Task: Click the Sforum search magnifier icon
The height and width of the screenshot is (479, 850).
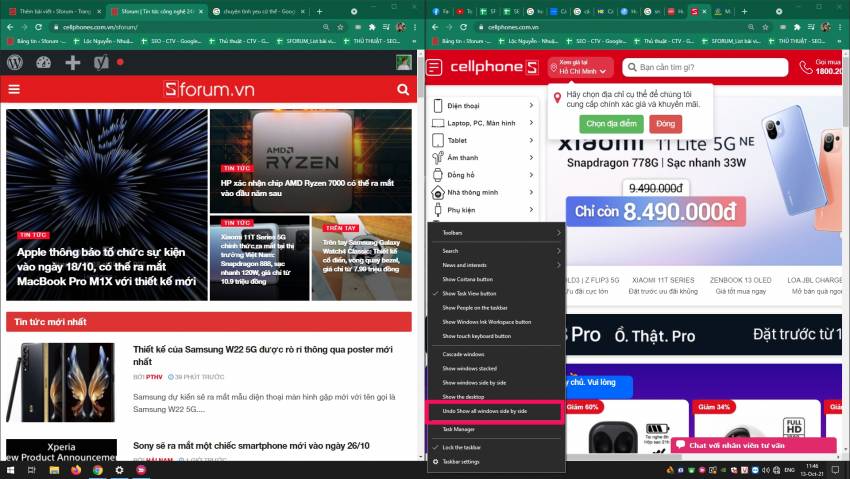Action: pos(403,89)
